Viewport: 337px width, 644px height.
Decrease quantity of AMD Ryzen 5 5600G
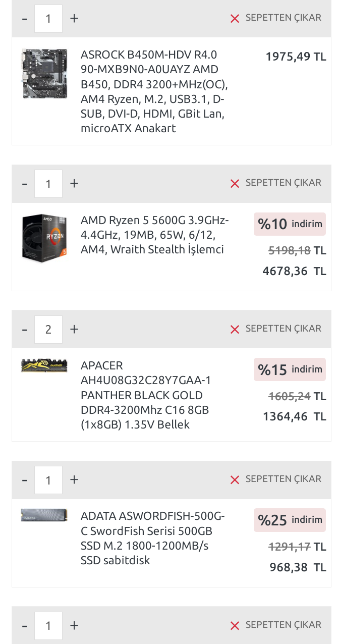(x=24, y=184)
